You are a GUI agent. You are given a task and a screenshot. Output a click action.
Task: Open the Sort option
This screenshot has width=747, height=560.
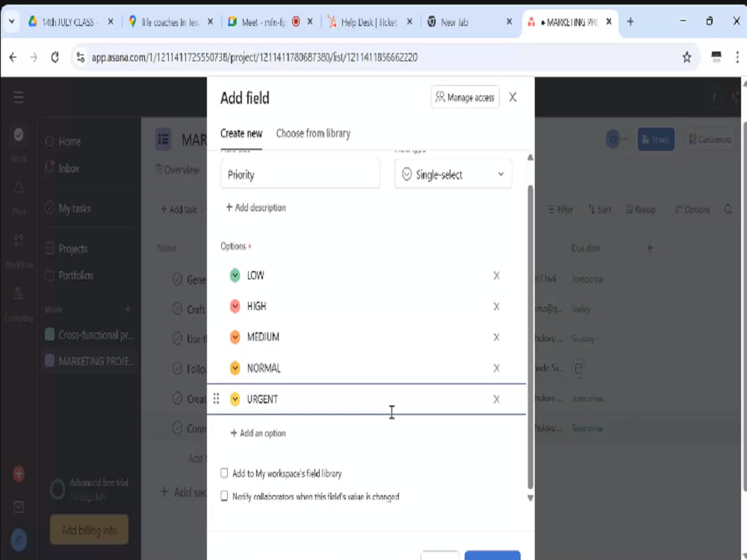coord(600,210)
